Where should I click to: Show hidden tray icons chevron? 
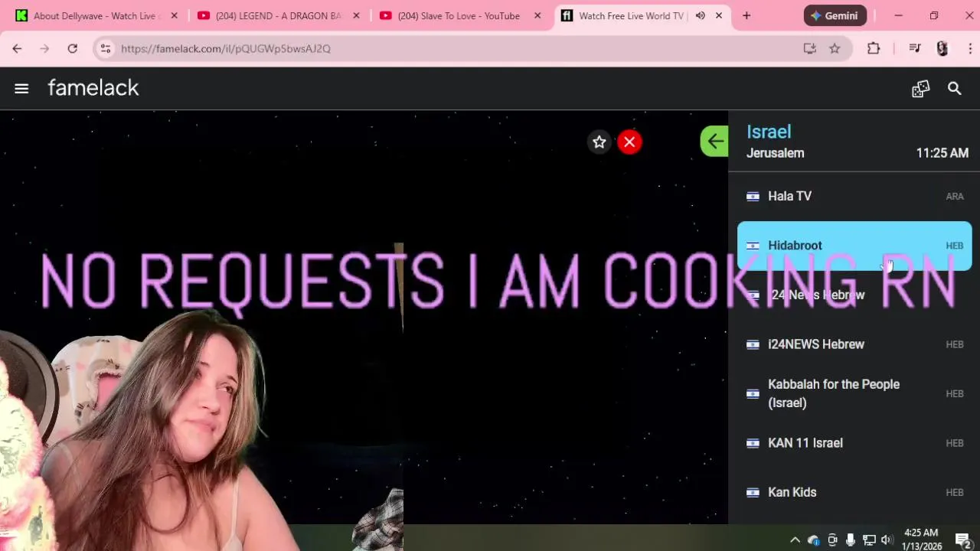coord(795,540)
